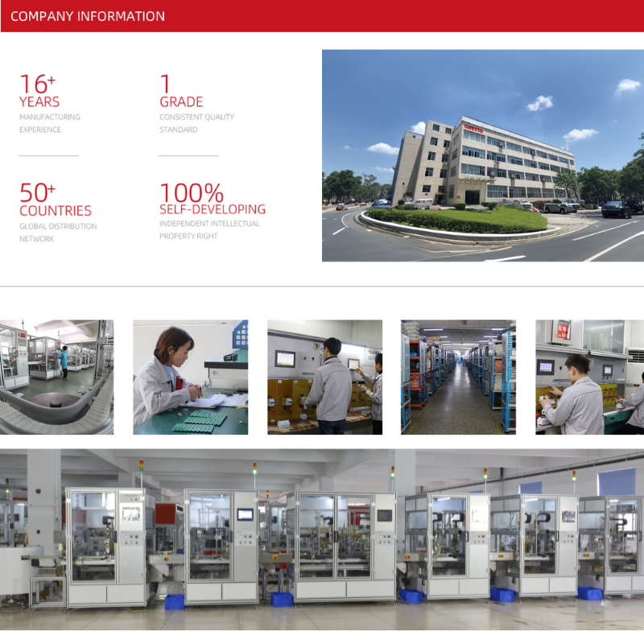Click the "YEARS" red label
The width and height of the screenshot is (644, 644).
pos(39,102)
